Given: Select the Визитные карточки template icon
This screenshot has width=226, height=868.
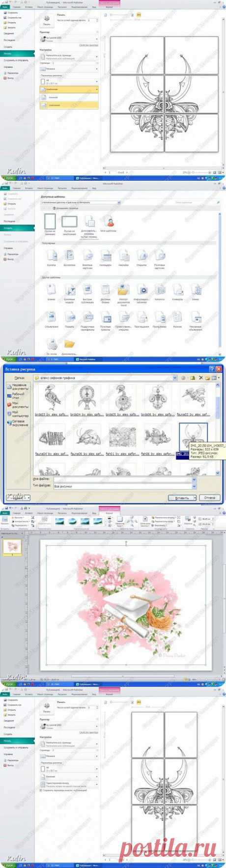Looking at the screenshot, I should pos(87,258).
